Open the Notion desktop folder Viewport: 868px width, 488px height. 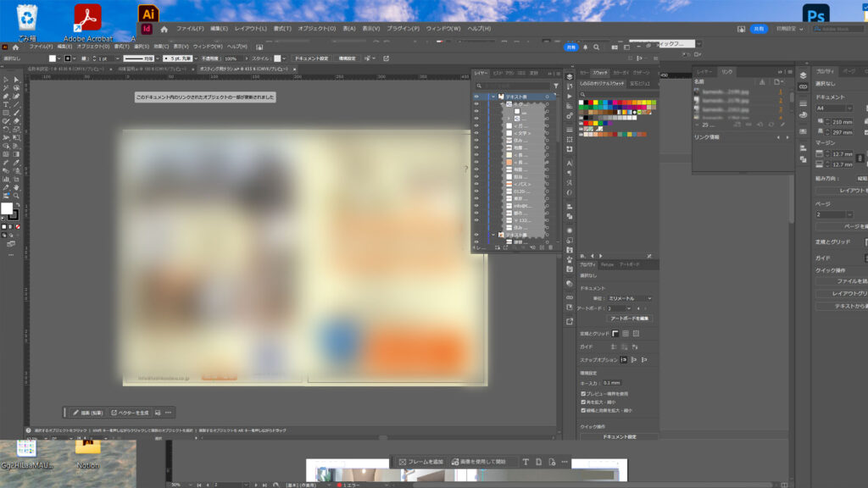[87, 454]
